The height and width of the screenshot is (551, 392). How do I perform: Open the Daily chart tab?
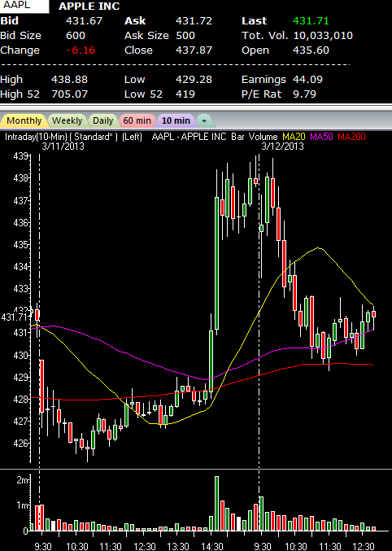point(102,120)
